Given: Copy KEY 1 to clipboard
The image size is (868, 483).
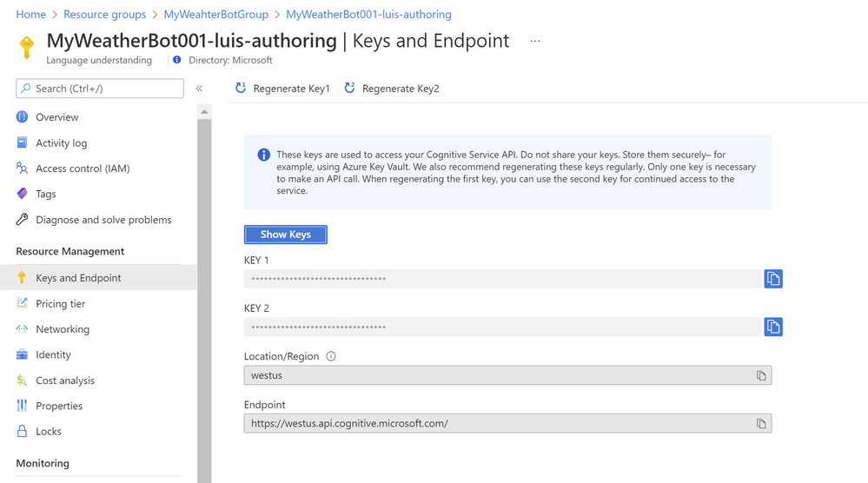Looking at the screenshot, I should click(x=772, y=279).
